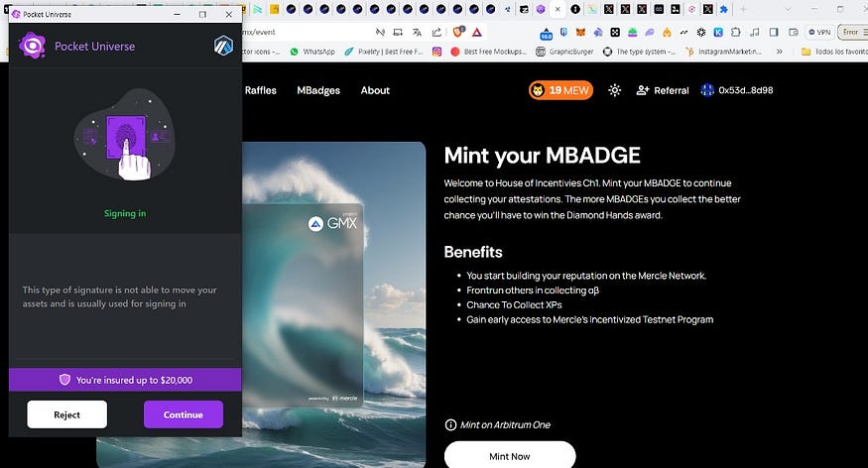Viewport: 868px width, 468px height.
Task: Click the fingerprint illustration in Pocket Universe
Action: [x=127, y=137]
